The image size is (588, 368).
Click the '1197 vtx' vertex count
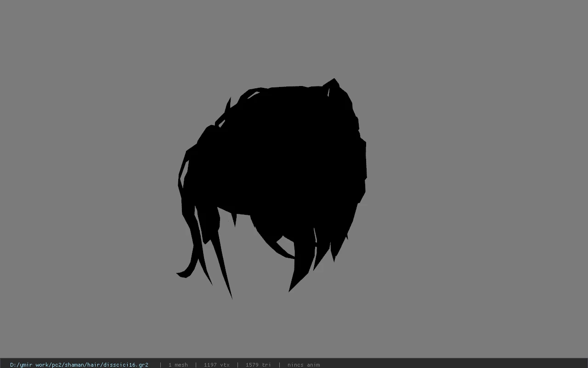coord(217,365)
